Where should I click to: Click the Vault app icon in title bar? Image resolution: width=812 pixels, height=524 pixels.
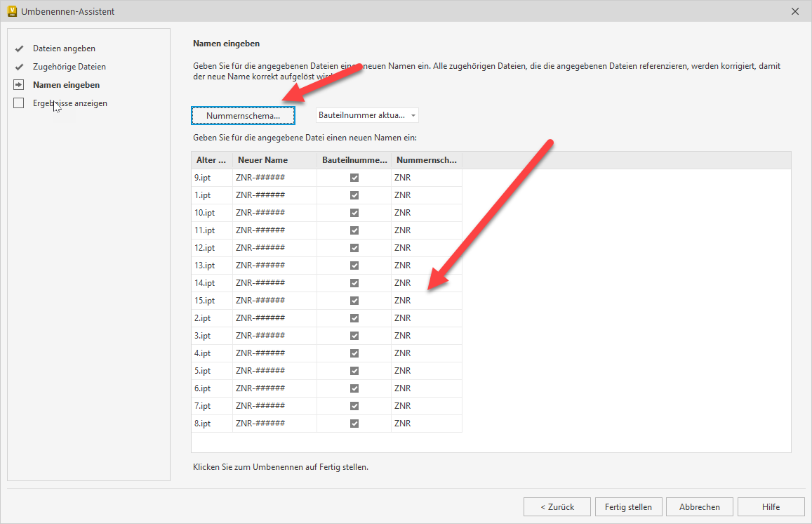12,11
